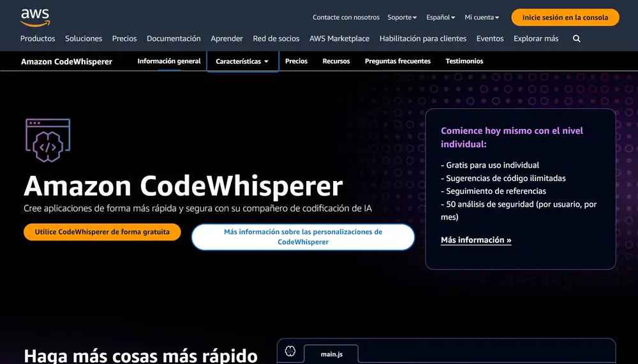The width and height of the screenshot is (638, 364).
Task: Open the Productos menu
Action: coord(38,39)
